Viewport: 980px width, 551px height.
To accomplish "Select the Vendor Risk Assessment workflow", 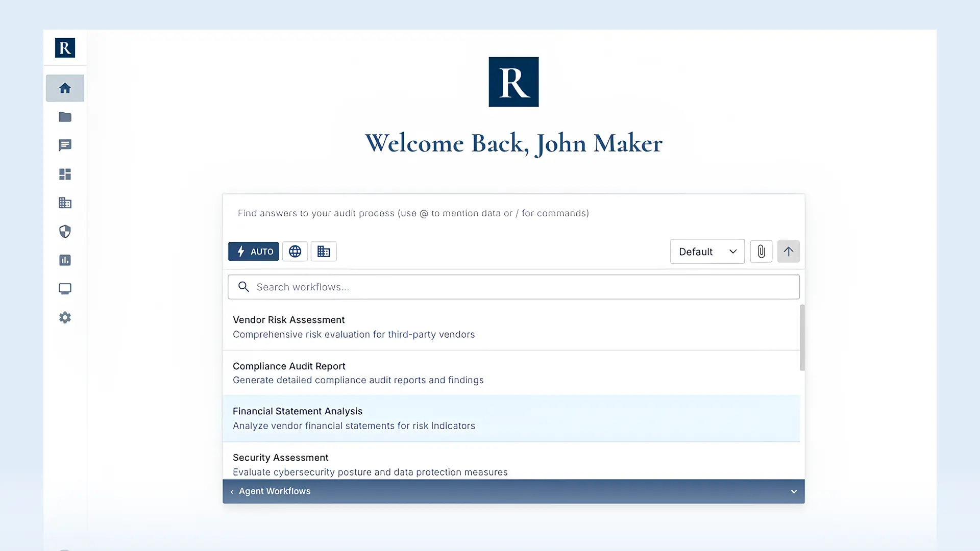I will (510, 327).
